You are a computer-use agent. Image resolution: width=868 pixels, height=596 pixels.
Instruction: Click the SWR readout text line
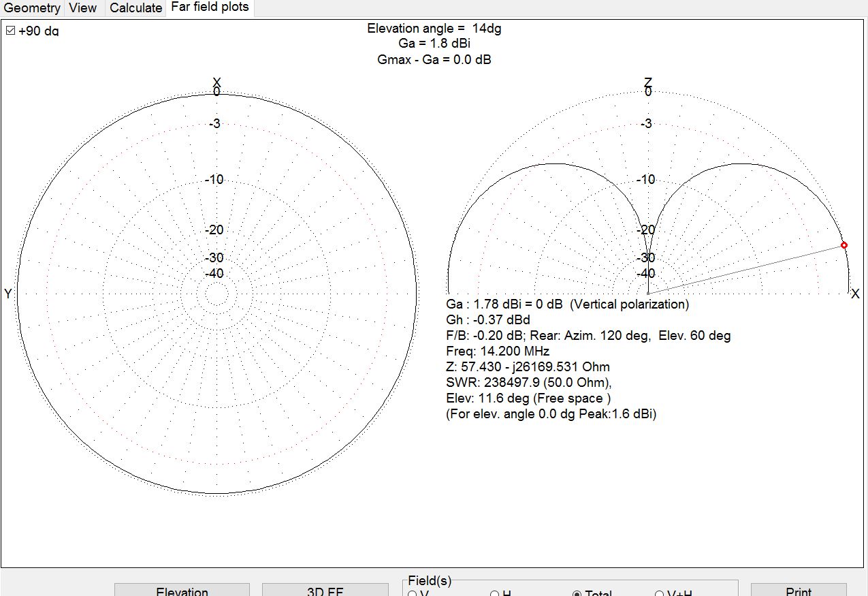(529, 382)
